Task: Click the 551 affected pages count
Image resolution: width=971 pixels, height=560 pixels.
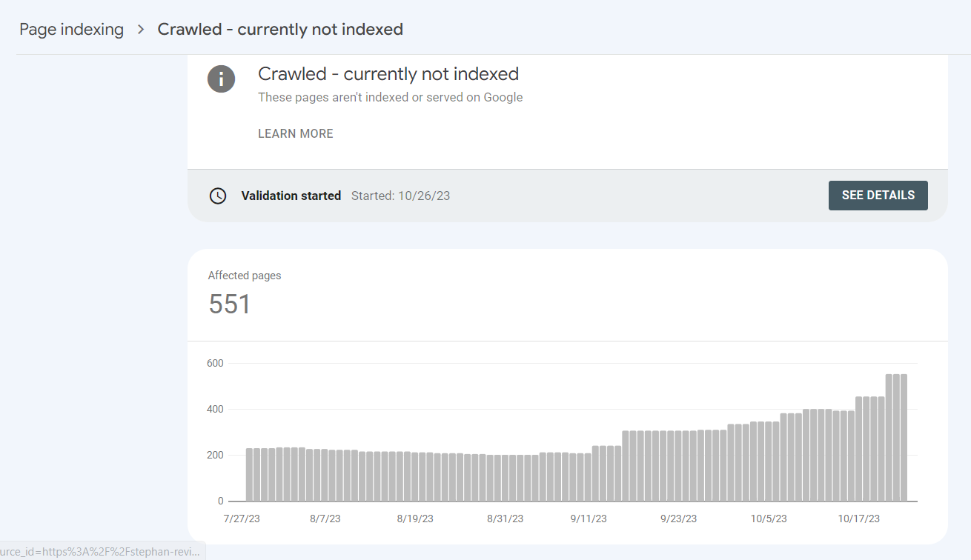Action: coord(230,304)
